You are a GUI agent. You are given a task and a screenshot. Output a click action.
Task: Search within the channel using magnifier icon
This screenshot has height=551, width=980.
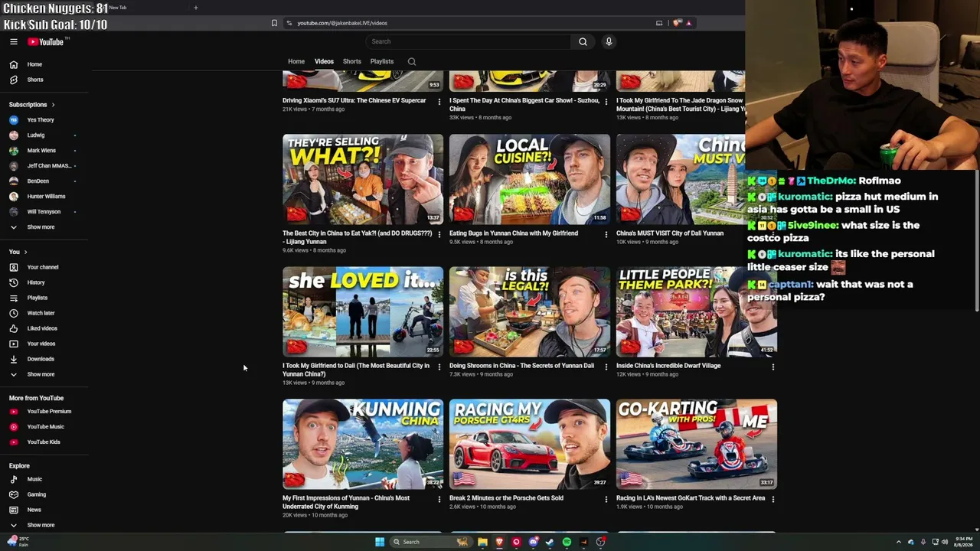coord(412,62)
